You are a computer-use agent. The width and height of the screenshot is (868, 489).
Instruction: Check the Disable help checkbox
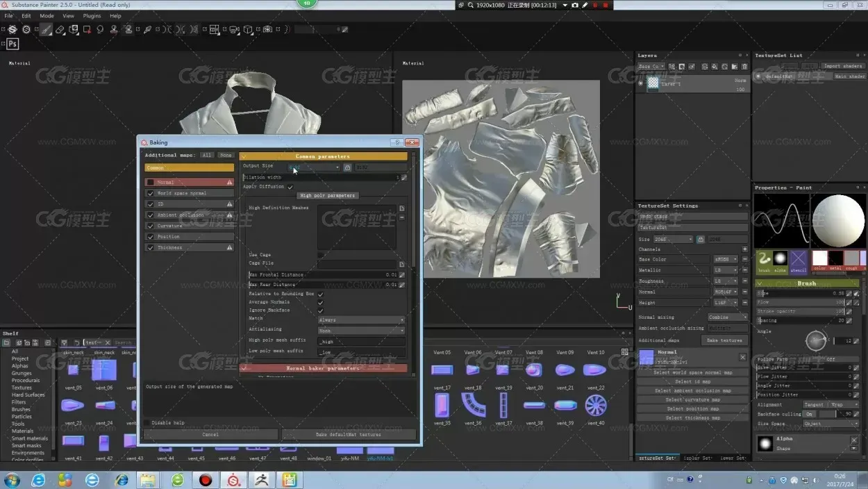pyautogui.click(x=147, y=422)
